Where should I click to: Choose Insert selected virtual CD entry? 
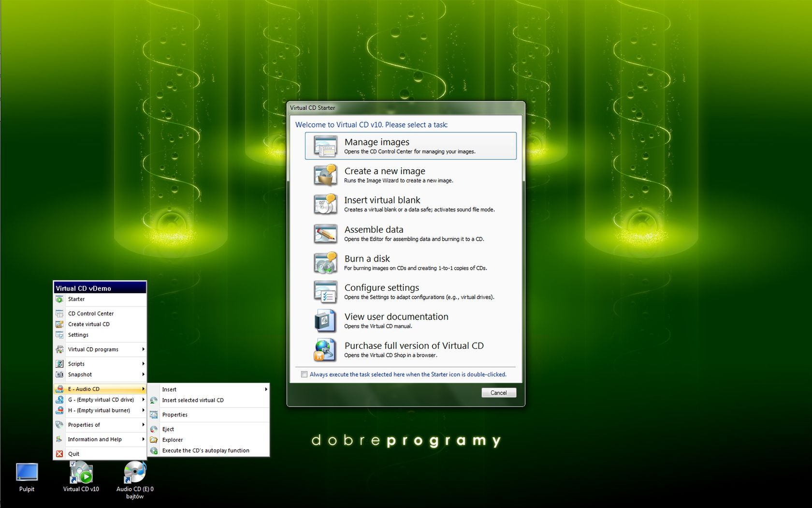(x=208, y=400)
